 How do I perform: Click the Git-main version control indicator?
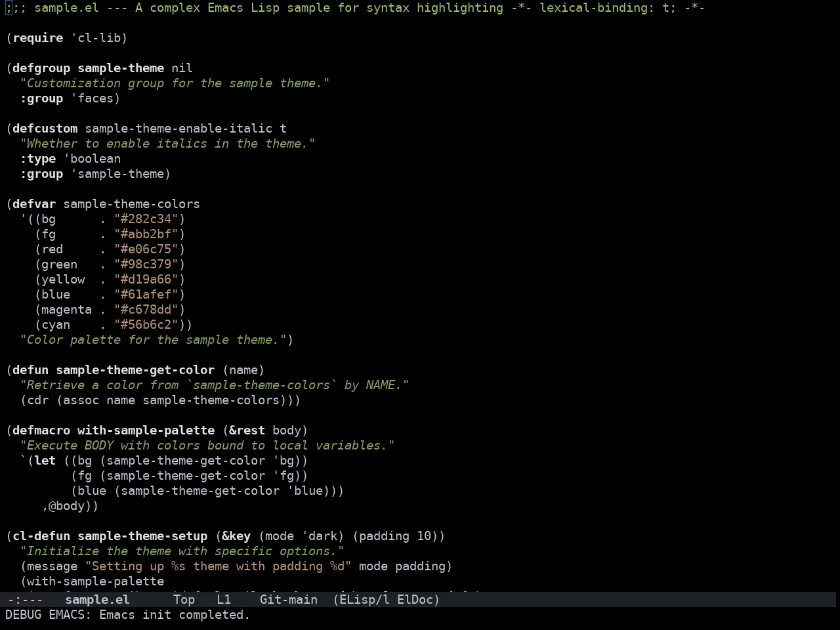[x=289, y=599]
